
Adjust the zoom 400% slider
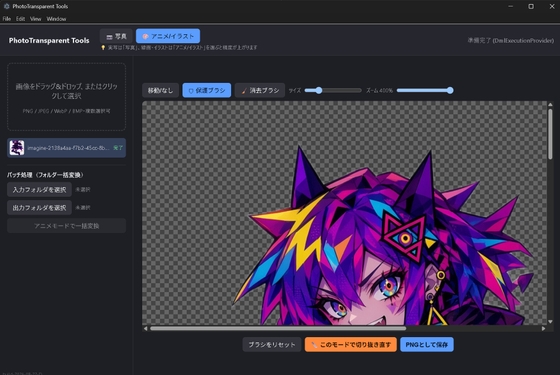[425, 91]
